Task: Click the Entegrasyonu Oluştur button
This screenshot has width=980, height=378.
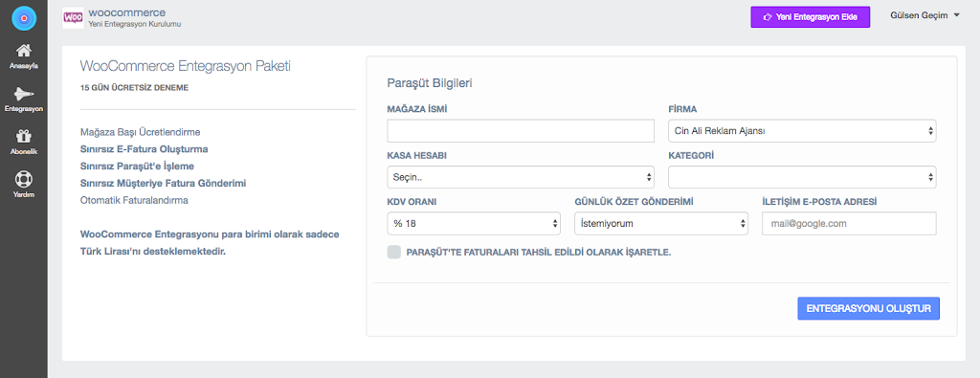Action: (x=868, y=309)
